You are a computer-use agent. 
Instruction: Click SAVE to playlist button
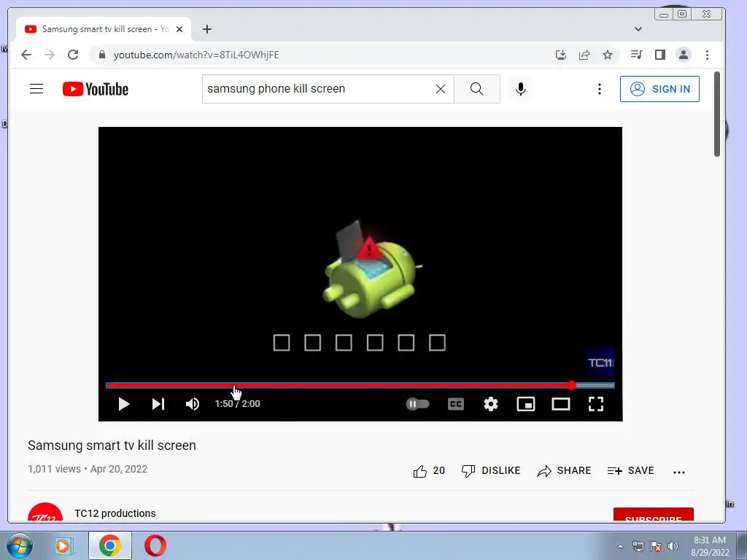(x=631, y=471)
